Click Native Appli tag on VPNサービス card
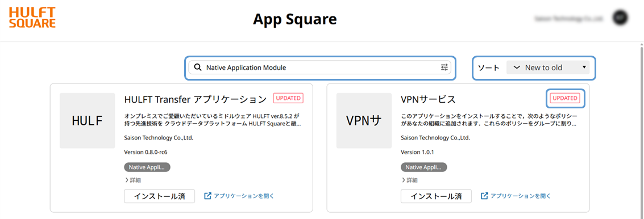 pos(424,167)
